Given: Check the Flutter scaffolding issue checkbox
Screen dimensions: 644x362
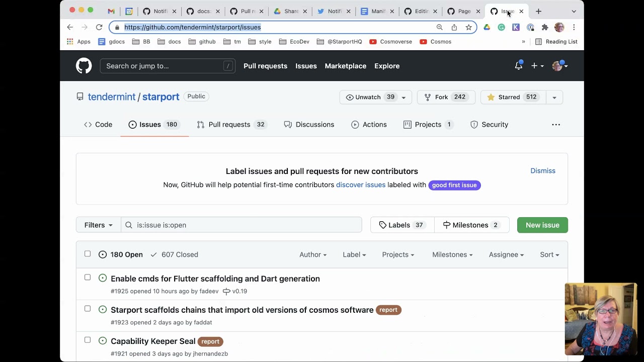Looking at the screenshot, I should coord(88,278).
